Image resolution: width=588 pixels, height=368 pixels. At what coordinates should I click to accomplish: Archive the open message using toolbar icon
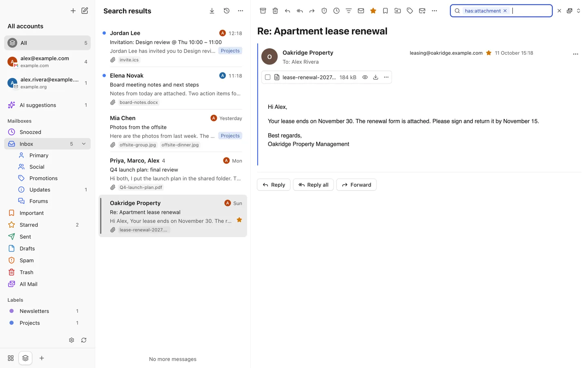click(263, 11)
